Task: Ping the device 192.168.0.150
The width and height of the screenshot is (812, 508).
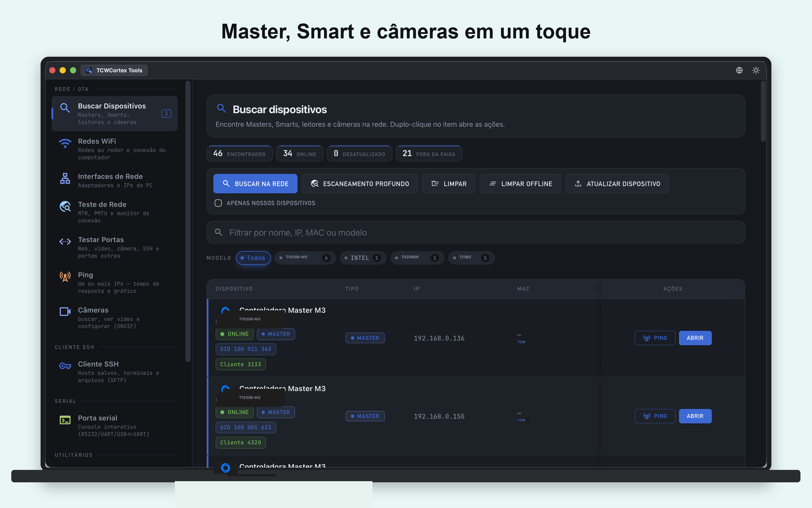Action: 655,416
